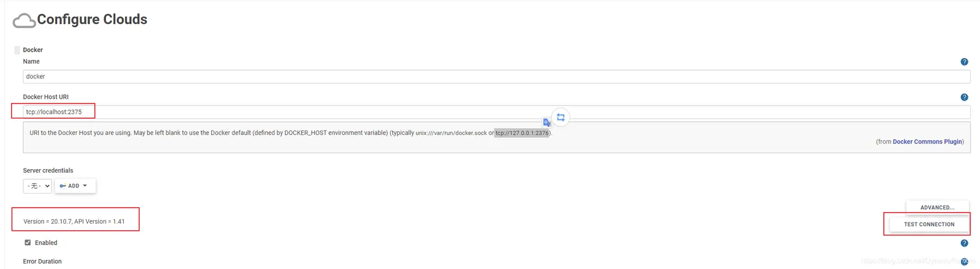The image size is (980, 269).
Task: Click the Advanced... button
Action: 937,208
